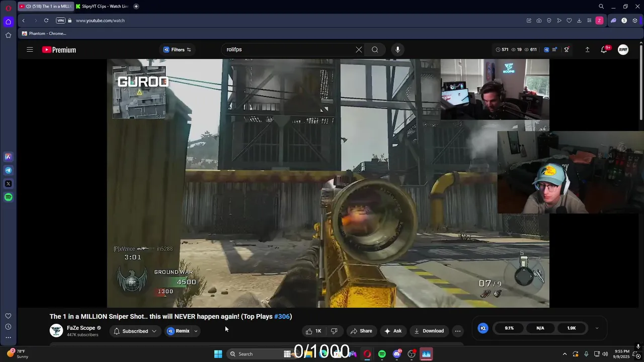Open the vidIQ list icon
This screenshot has height=362, width=644.
pos(554,50)
